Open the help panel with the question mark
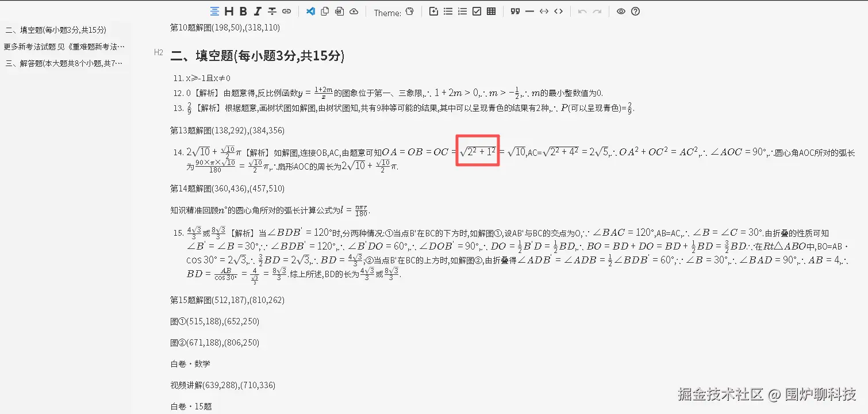This screenshot has width=868, height=414. click(635, 11)
